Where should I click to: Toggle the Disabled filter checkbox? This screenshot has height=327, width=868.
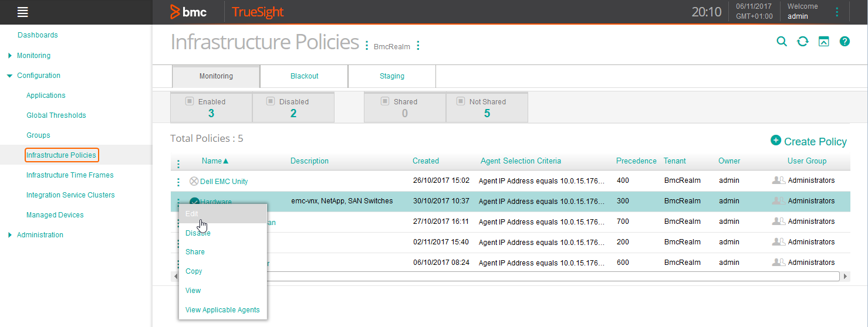(271, 101)
